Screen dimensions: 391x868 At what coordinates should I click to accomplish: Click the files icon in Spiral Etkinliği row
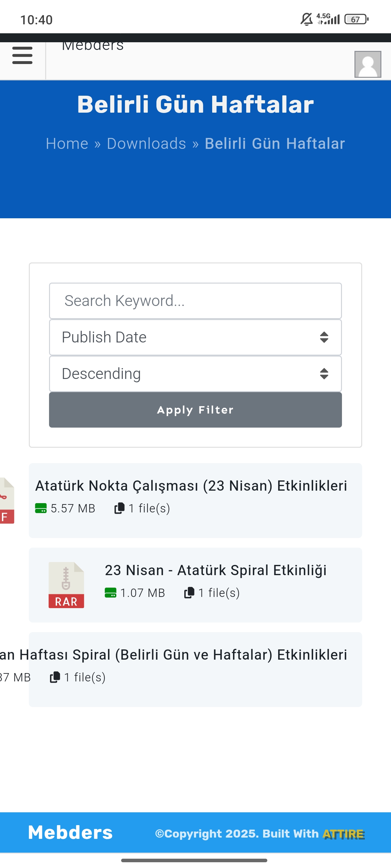[189, 593]
